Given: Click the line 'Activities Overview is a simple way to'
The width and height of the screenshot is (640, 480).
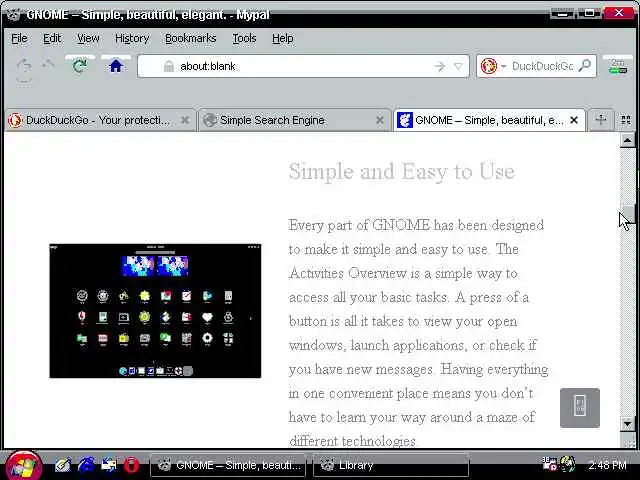Looking at the screenshot, I should 403,273.
